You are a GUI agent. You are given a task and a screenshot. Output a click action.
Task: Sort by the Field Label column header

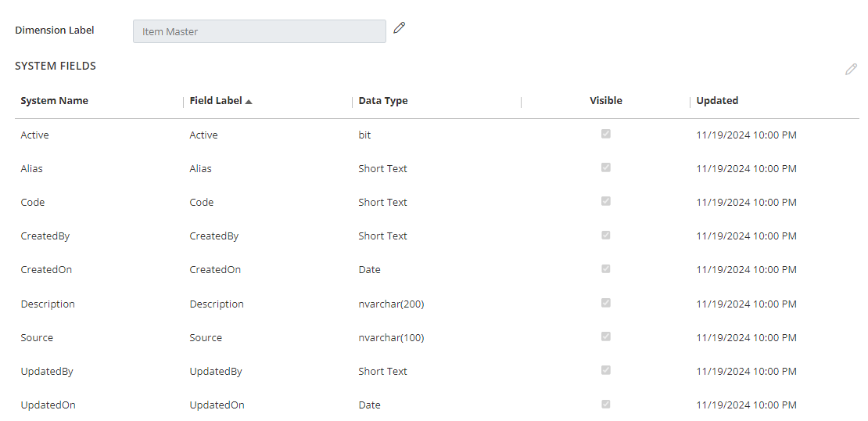[x=216, y=101]
